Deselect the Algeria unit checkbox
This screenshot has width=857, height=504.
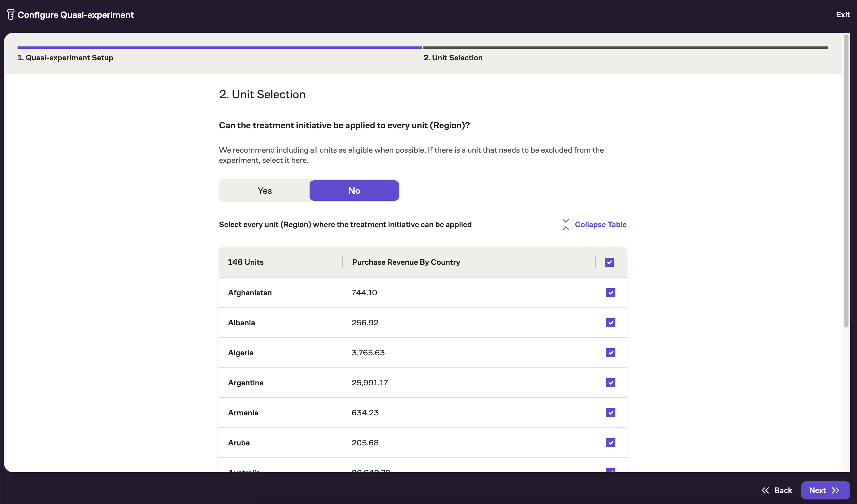pos(610,353)
